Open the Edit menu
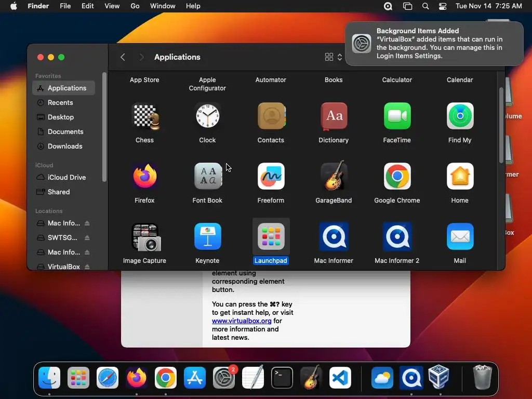Screen dimensions: 532x399 tap(87, 6)
